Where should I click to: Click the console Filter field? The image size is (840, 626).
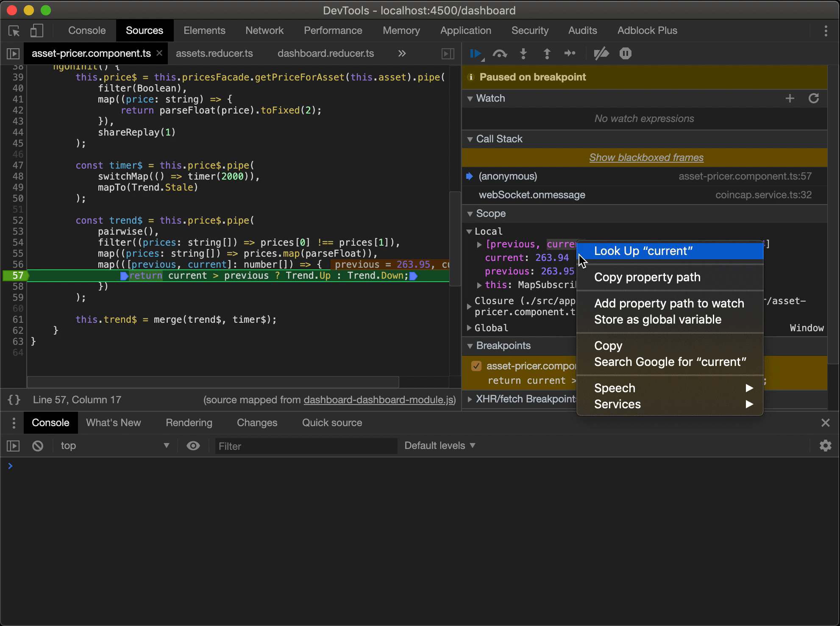coord(306,446)
